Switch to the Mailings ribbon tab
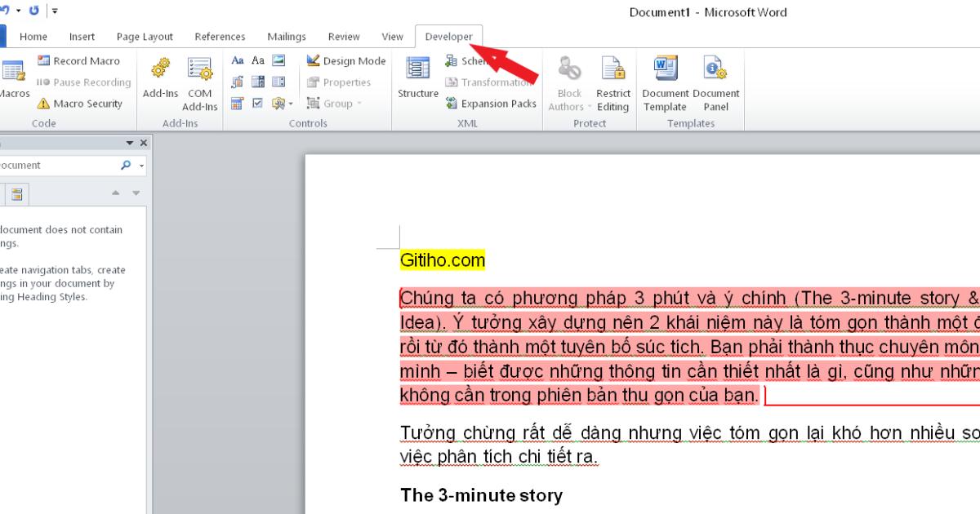 (286, 36)
